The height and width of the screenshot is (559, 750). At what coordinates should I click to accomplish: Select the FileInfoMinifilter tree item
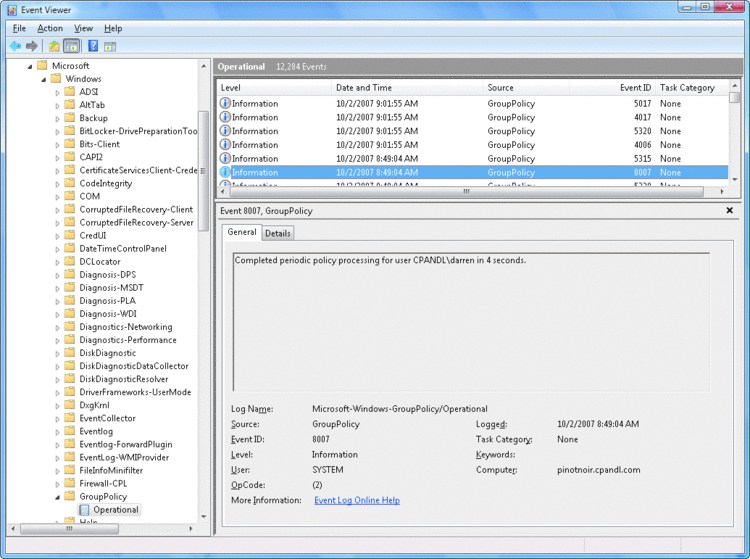coord(111,471)
